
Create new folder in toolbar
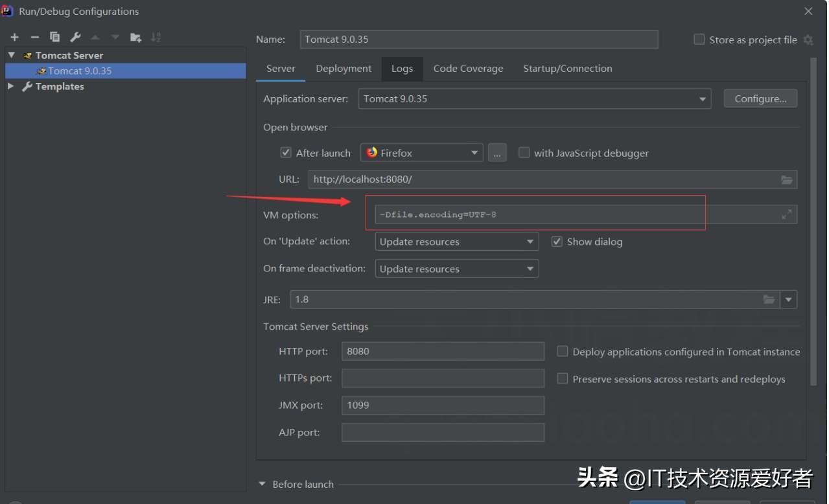135,37
